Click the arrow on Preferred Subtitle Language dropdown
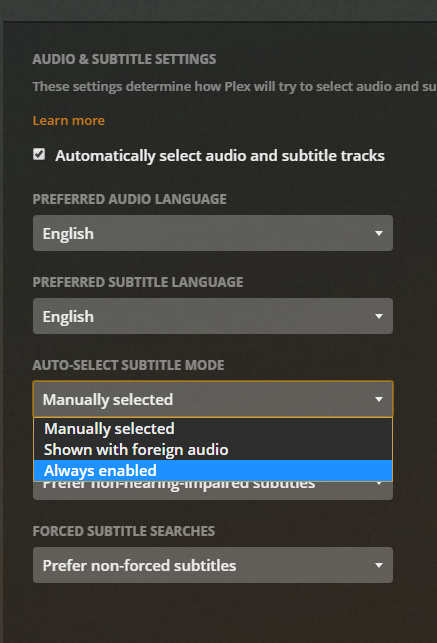The height and width of the screenshot is (643, 437). pyautogui.click(x=379, y=316)
